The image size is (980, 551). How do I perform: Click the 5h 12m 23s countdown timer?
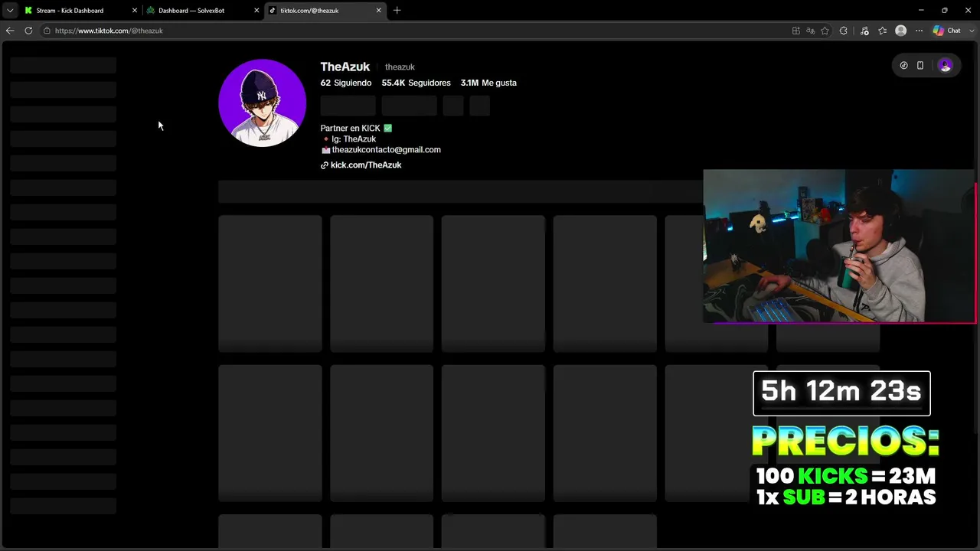[x=841, y=393]
